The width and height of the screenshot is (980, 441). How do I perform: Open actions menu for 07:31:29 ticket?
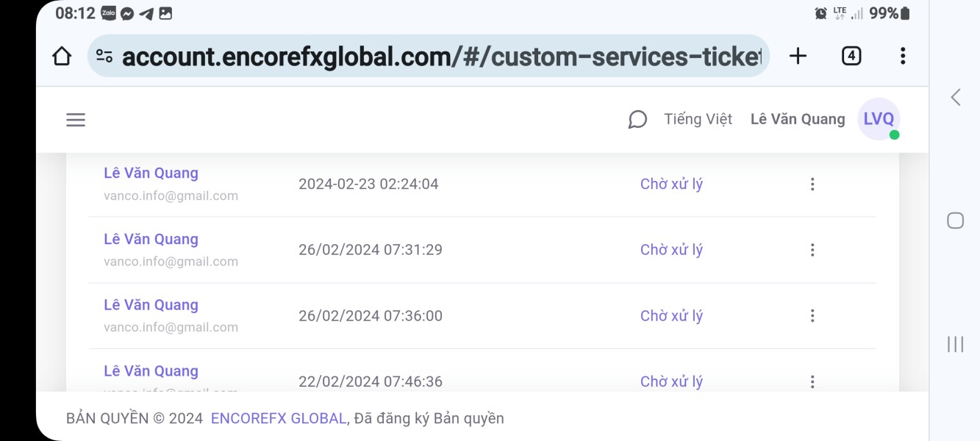tap(812, 250)
